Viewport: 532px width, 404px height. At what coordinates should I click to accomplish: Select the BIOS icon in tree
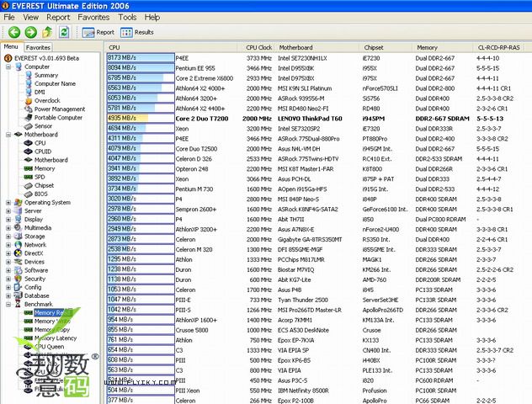coord(29,194)
